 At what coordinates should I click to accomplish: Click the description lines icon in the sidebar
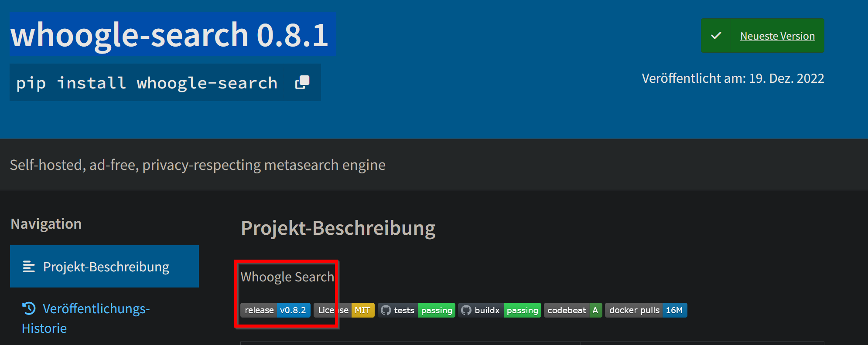(29, 267)
